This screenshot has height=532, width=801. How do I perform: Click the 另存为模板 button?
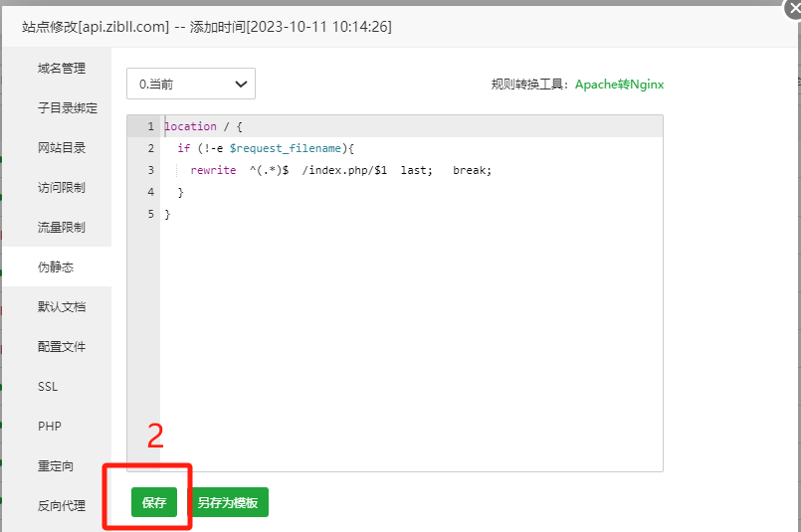[x=228, y=503]
